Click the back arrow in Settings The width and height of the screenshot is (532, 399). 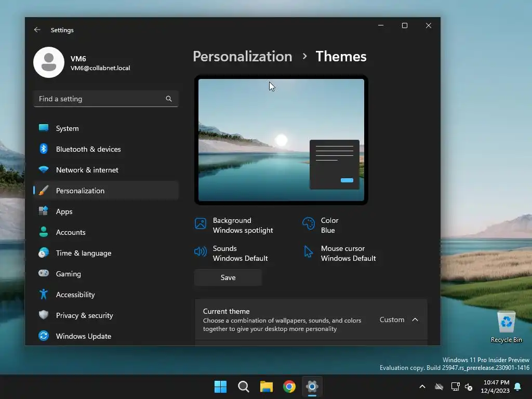coord(37,30)
